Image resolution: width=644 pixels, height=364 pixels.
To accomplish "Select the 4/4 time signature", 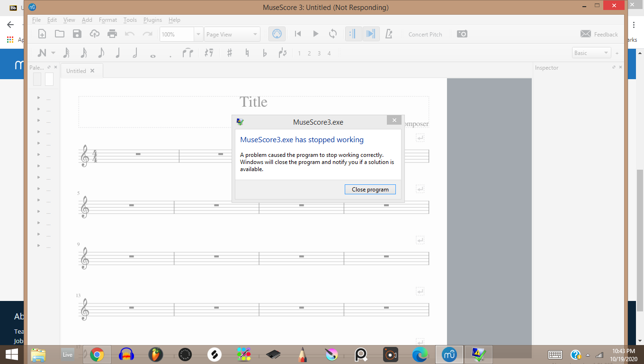I will (95, 156).
